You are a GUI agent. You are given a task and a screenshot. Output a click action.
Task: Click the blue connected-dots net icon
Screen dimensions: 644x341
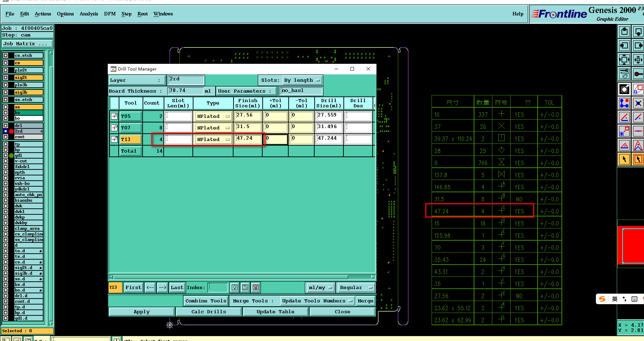(x=624, y=103)
